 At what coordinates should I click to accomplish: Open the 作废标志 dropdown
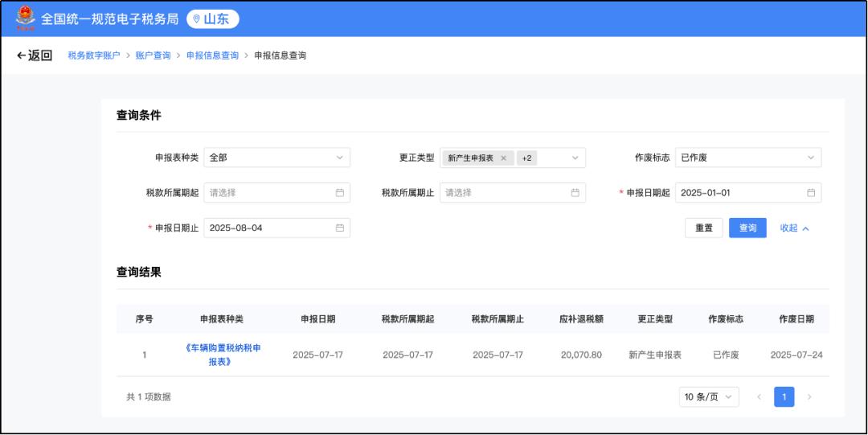747,158
